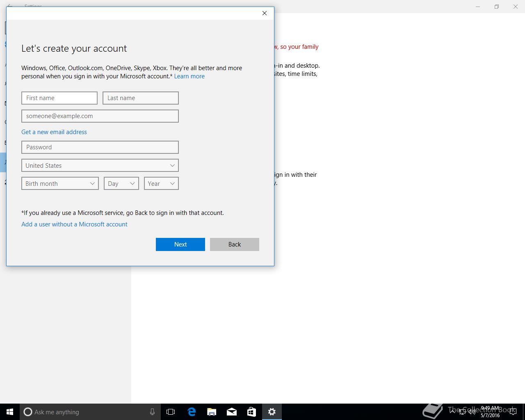Image resolution: width=525 pixels, height=420 pixels.
Task: Click the Back button
Action: pos(235,244)
